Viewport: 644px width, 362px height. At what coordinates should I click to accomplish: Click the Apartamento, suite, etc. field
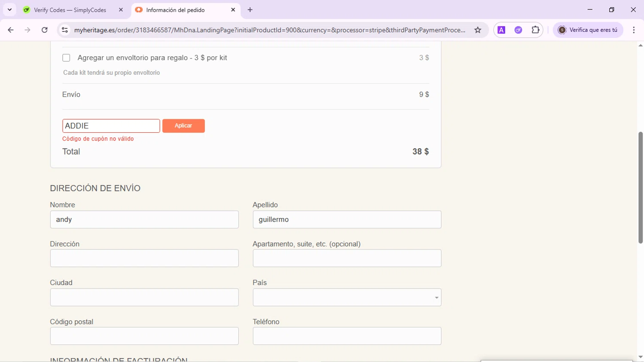(x=347, y=258)
